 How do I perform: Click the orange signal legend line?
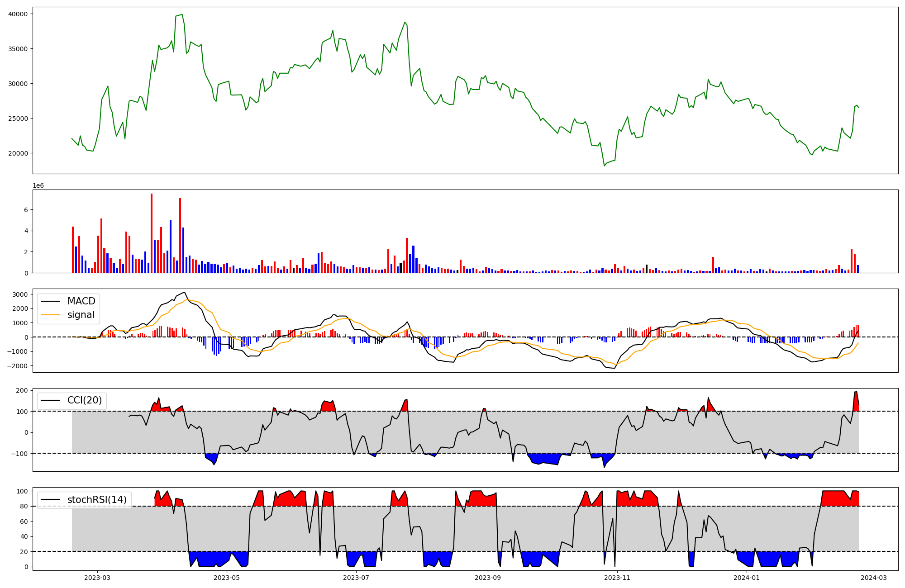click(x=51, y=315)
